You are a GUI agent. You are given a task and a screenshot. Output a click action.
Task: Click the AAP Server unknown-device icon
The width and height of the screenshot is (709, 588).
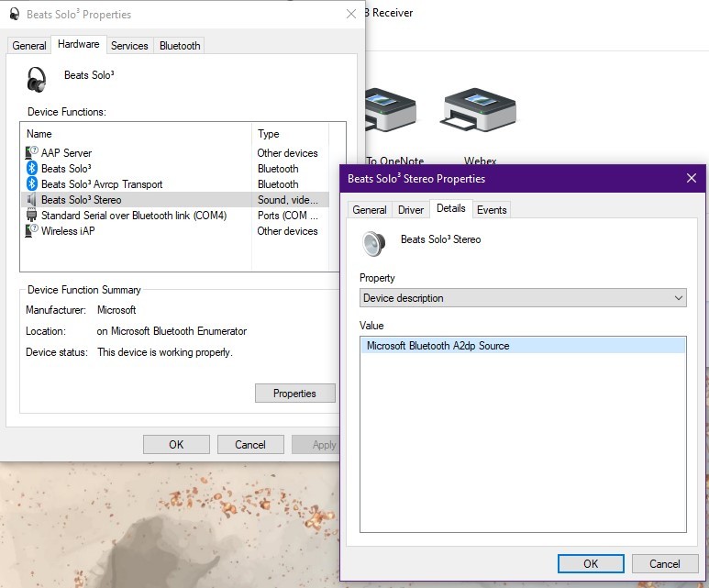pos(31,153)
